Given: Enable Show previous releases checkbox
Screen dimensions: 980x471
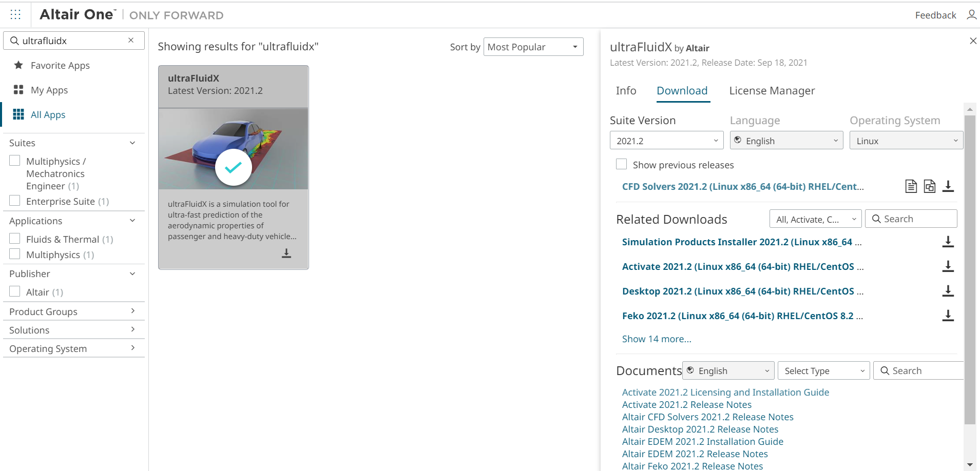Looking at the screenshot, I should point(622,164).
